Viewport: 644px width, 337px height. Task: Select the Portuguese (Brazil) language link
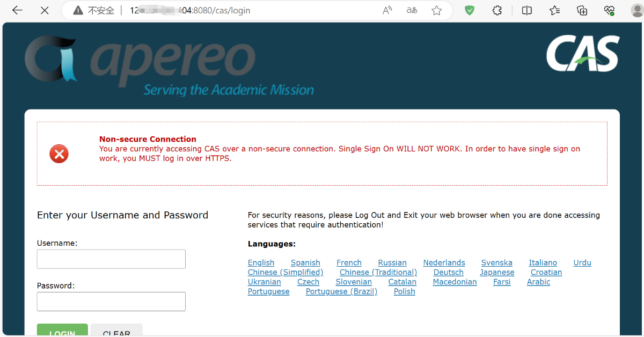pos(341,292)
